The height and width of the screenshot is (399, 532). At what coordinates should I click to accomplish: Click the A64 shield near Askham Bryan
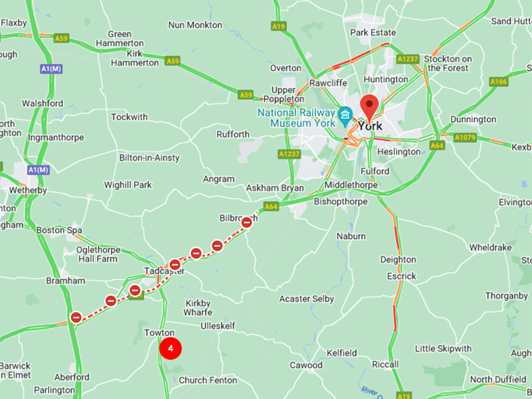coord(271,206)
